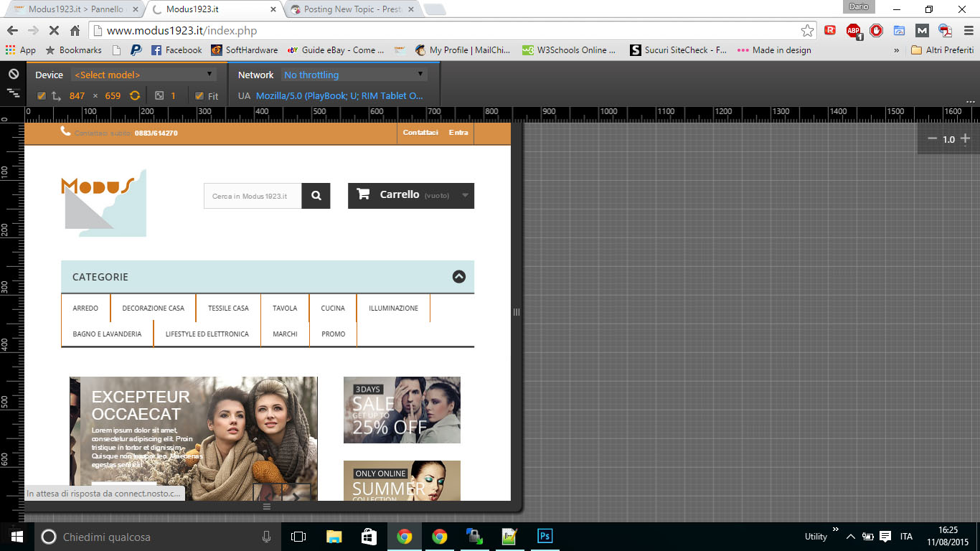Focus the Cerca in Modus1923.it search field
This screenshot has height=551, width=980.
point(253,196)
